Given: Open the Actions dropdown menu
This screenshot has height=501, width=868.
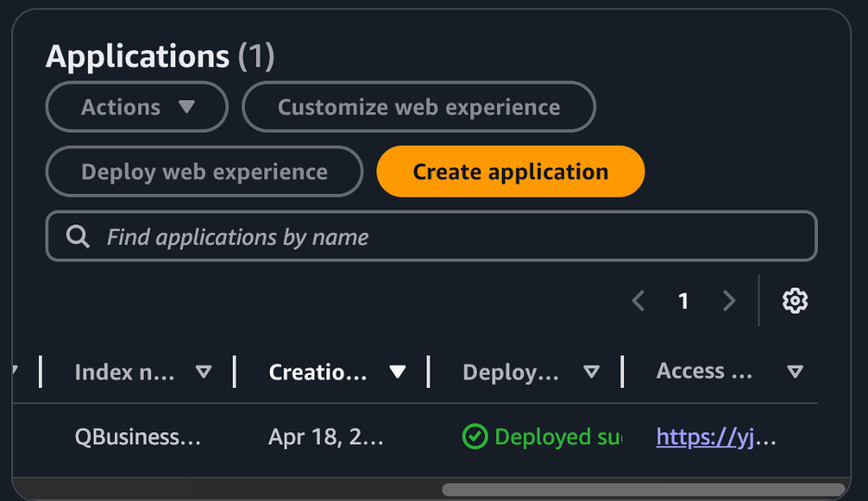Looking at the screenshot, I should click(136, 107).
